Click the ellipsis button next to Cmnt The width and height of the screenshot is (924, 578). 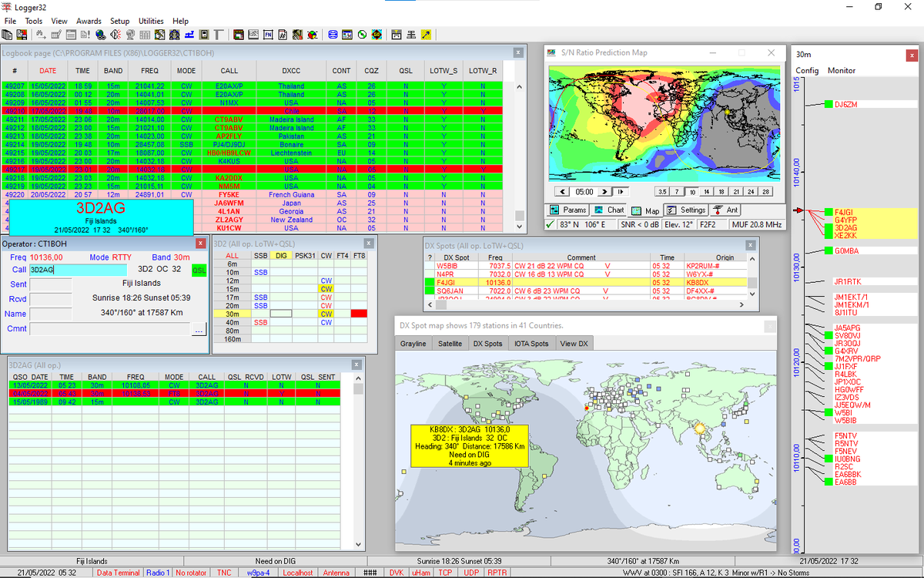(x=199, y=329)
